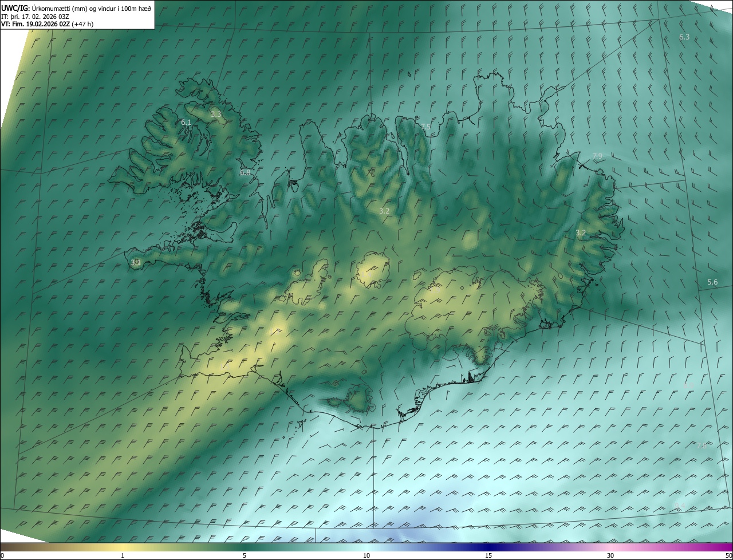Screen dimensions: 733x560
Task: Click the 1 tick on the color scale
Action: click(x=123, y=556)
